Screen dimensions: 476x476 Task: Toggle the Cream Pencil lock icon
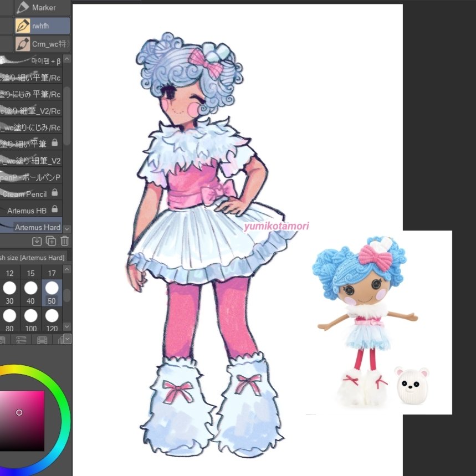pos(55,192)
